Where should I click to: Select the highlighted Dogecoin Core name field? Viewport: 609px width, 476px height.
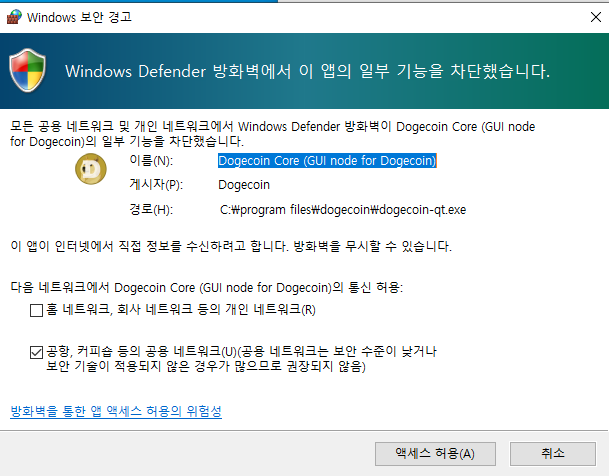pos(327,160)
